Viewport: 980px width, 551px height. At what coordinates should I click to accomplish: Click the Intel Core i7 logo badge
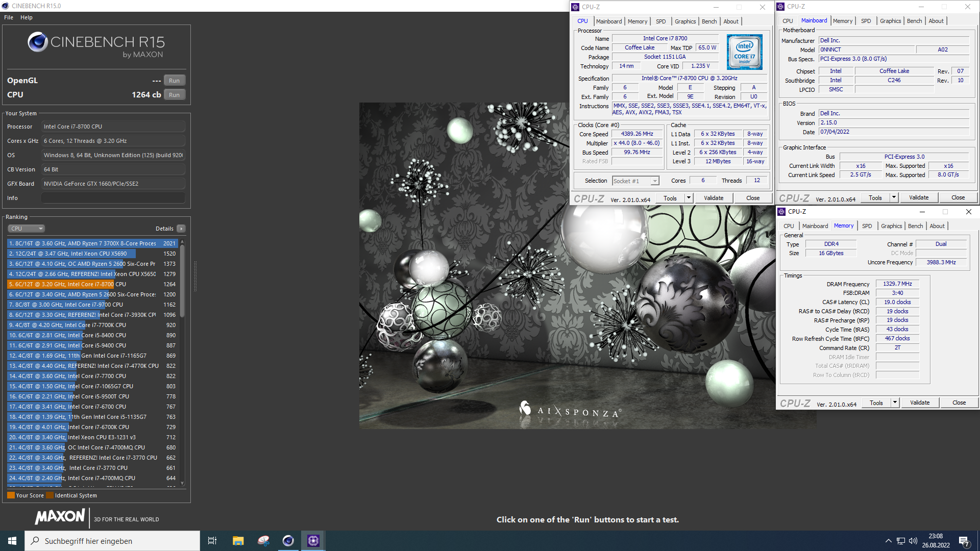tap(745, 52)
